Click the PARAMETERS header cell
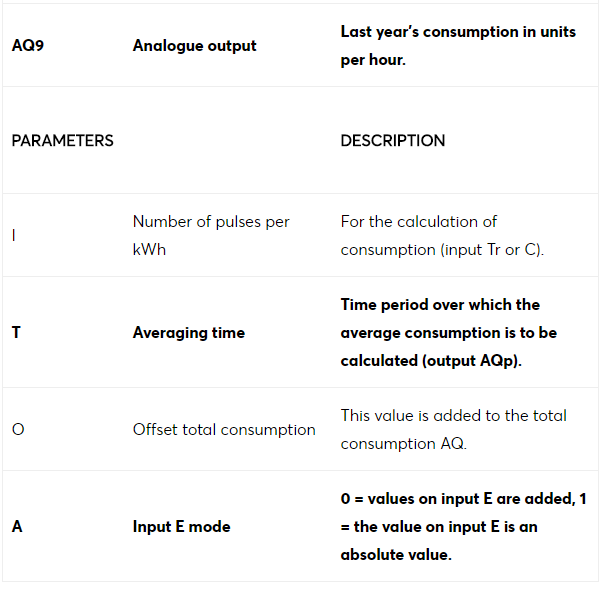The width and height of the screenshot is (614, 597). [63, 141]
